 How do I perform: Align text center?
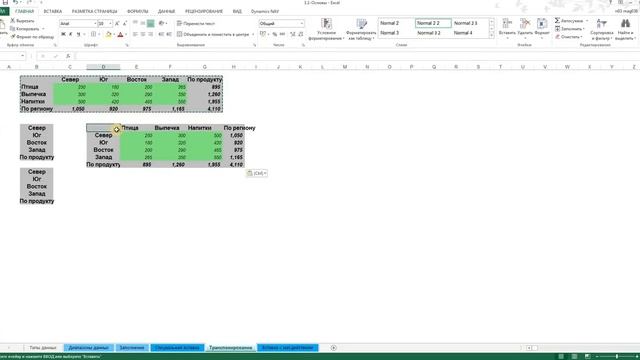click(143, 34)
